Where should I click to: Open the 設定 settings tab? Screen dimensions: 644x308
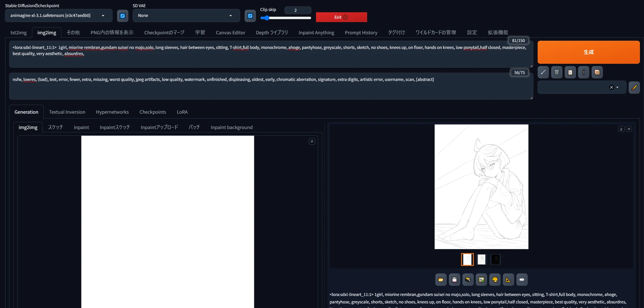click(472, 33)
